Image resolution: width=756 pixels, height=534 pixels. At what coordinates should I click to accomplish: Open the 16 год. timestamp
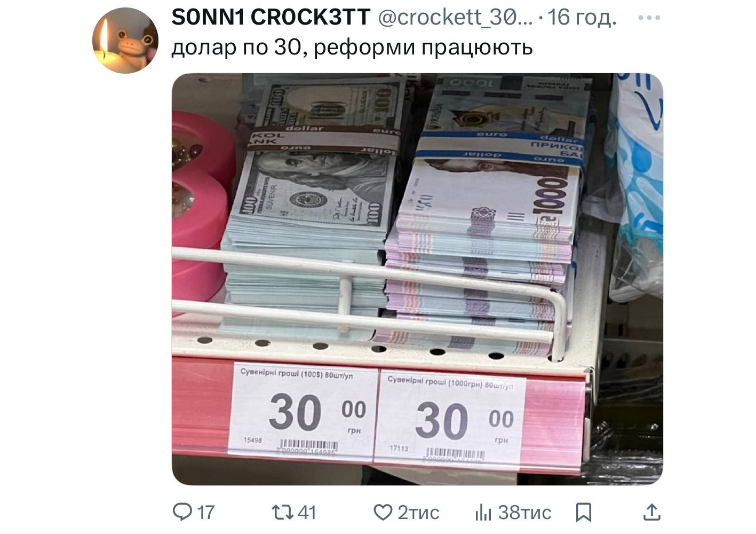582,18
